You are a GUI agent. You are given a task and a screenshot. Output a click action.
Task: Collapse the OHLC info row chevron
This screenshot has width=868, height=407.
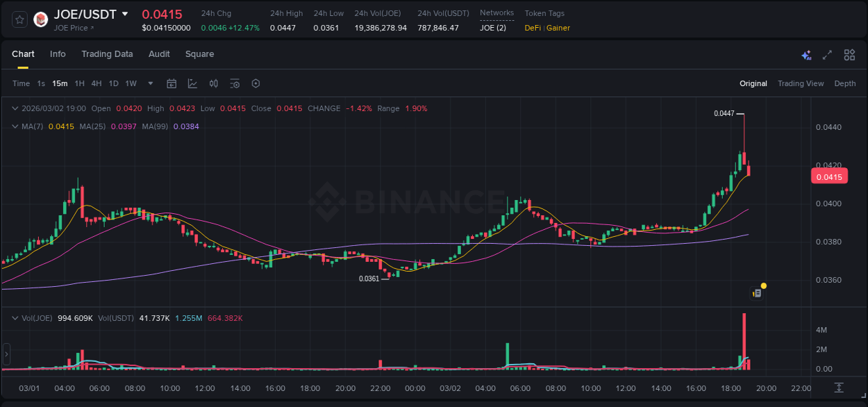[15, 108]
